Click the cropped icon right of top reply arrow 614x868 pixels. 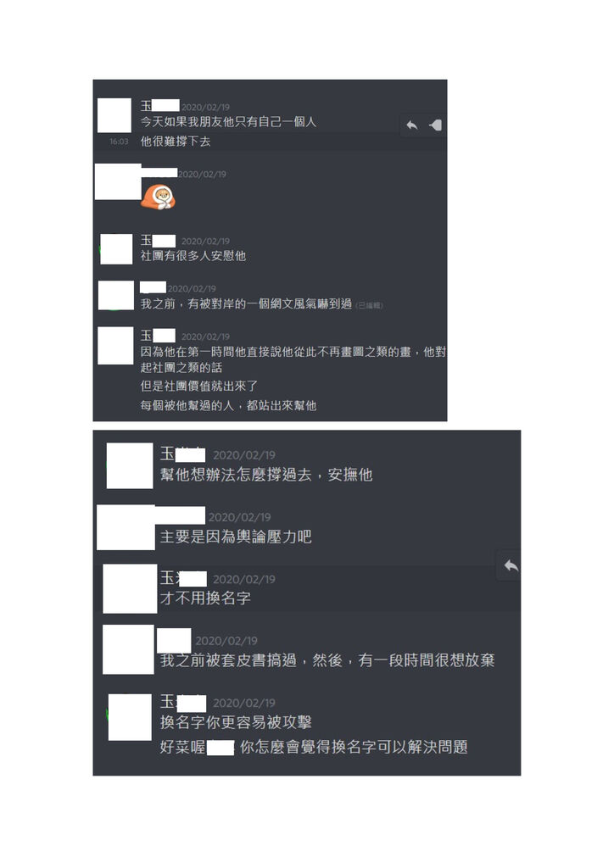click(x=436, y=125)
